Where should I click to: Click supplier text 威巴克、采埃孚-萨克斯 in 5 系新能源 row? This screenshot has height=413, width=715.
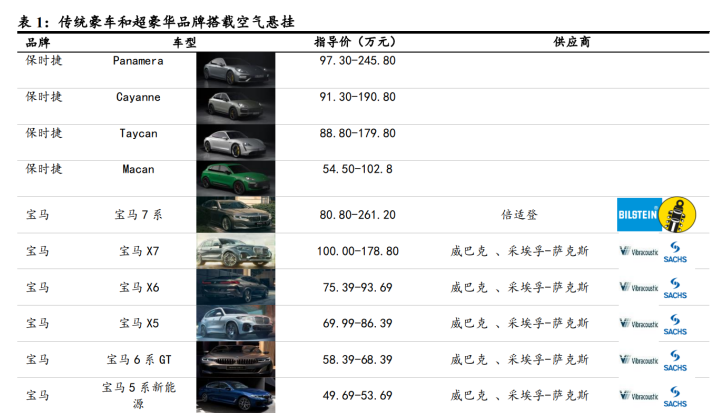coord(519,395)
